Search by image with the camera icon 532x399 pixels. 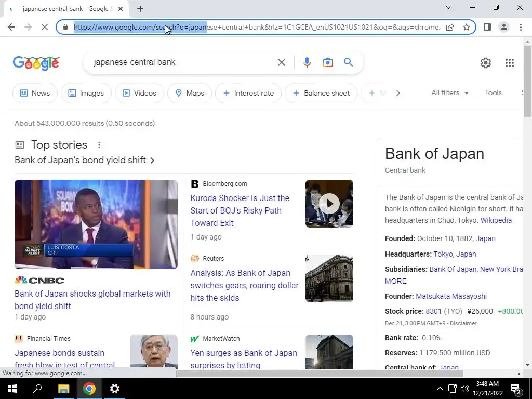point(327,62)
